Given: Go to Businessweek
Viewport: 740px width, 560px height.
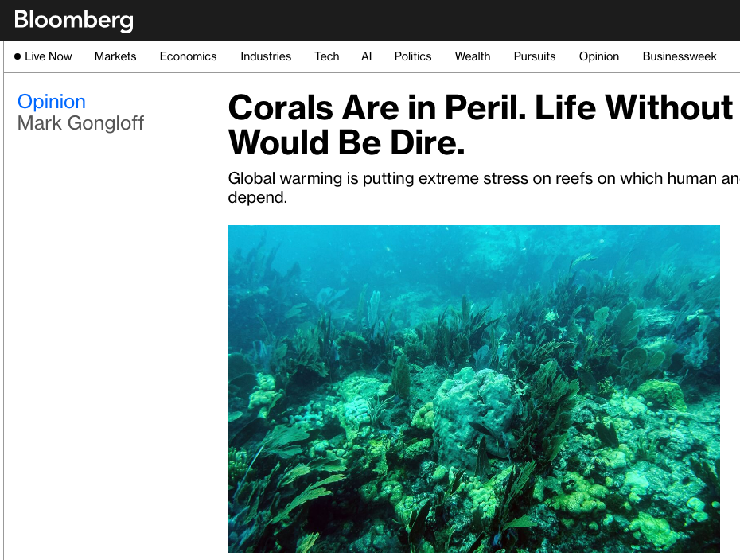Looking at the screenshot, I should 680,56.
